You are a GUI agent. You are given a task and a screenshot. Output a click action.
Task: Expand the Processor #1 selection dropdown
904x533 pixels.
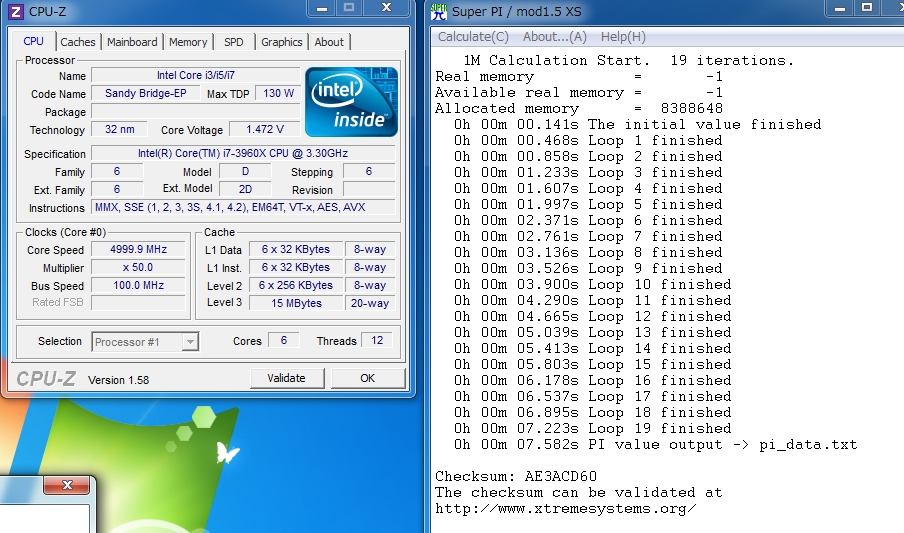(x=189, y=342)
